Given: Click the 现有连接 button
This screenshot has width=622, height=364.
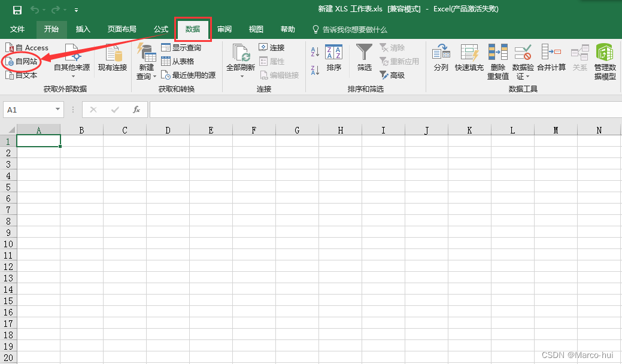Looking at the screenshot, I should (113, 58).
